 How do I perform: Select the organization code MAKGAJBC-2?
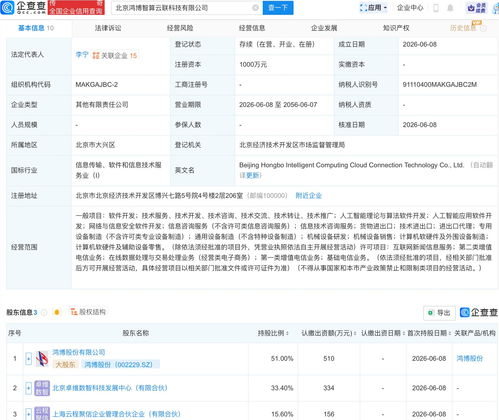tap(97, 85)
